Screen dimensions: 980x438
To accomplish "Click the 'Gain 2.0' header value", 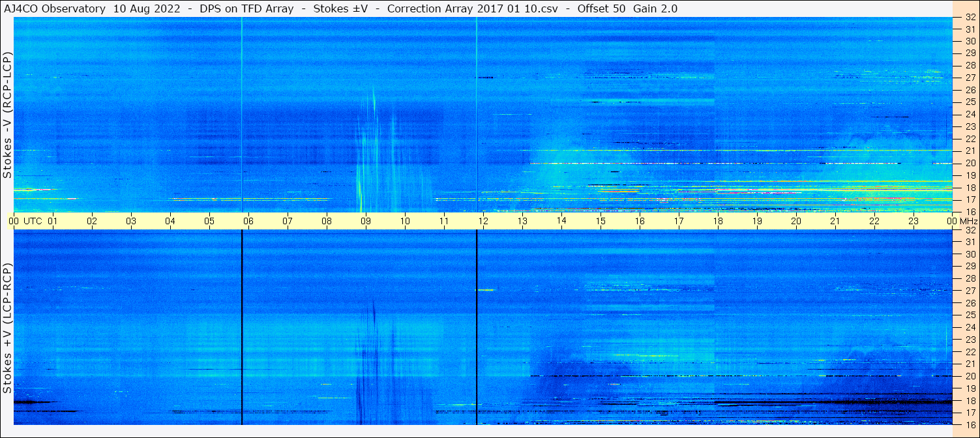I will pyautogui.click(x=655, y=9).
